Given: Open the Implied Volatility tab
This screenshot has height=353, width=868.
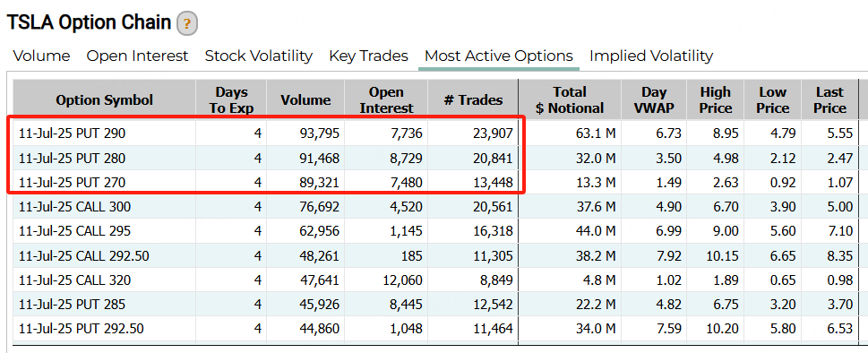Looking at the screenshot, I should (651, 56).
